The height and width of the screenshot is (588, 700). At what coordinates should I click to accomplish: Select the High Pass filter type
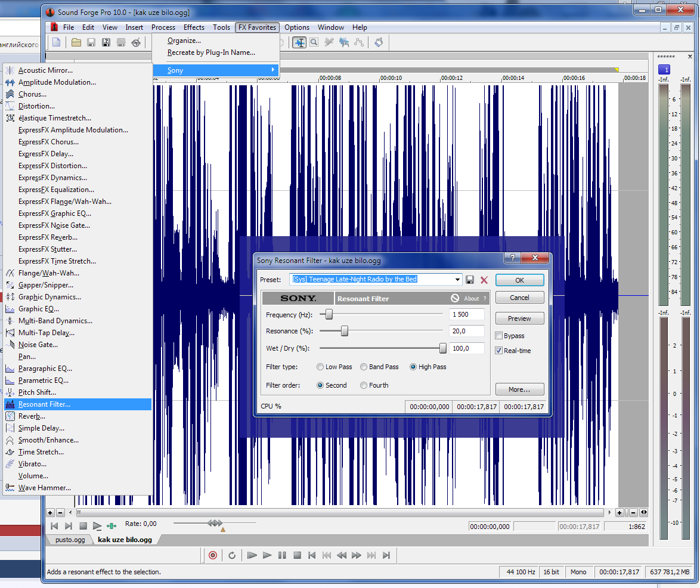click(413, 367)
